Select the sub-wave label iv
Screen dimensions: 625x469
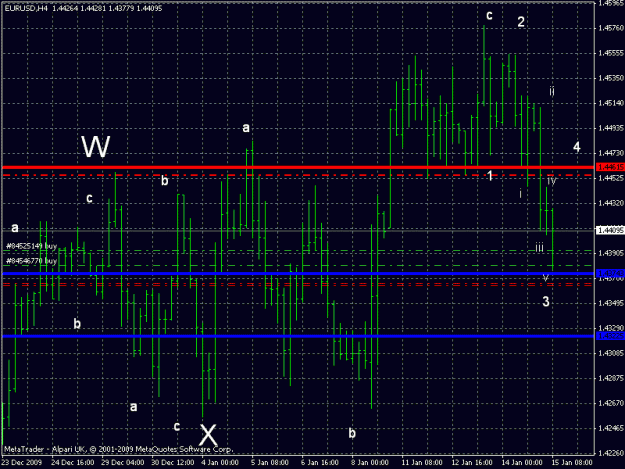pos(551,181)
